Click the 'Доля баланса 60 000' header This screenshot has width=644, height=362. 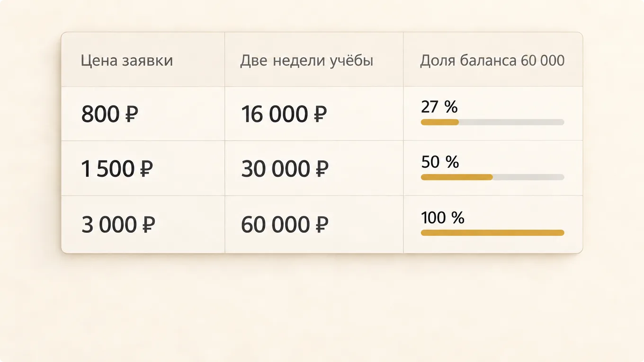pyautogui.click(x=492, y=61)
